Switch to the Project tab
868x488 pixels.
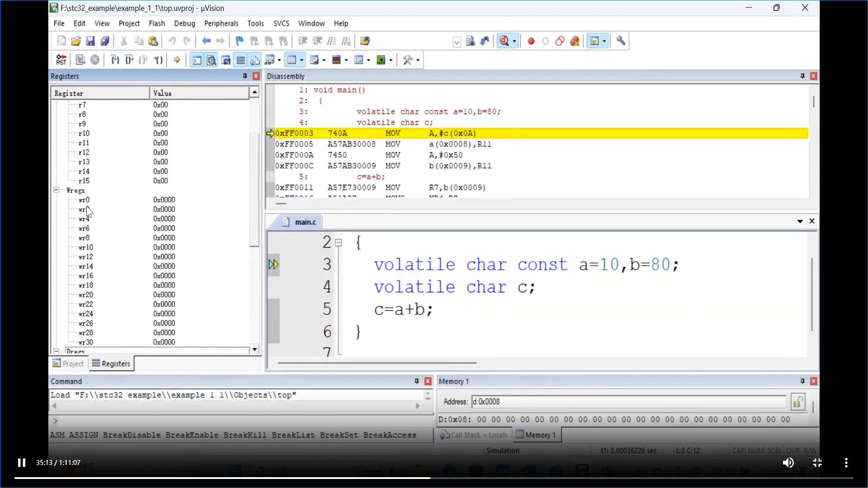[68, 364]
